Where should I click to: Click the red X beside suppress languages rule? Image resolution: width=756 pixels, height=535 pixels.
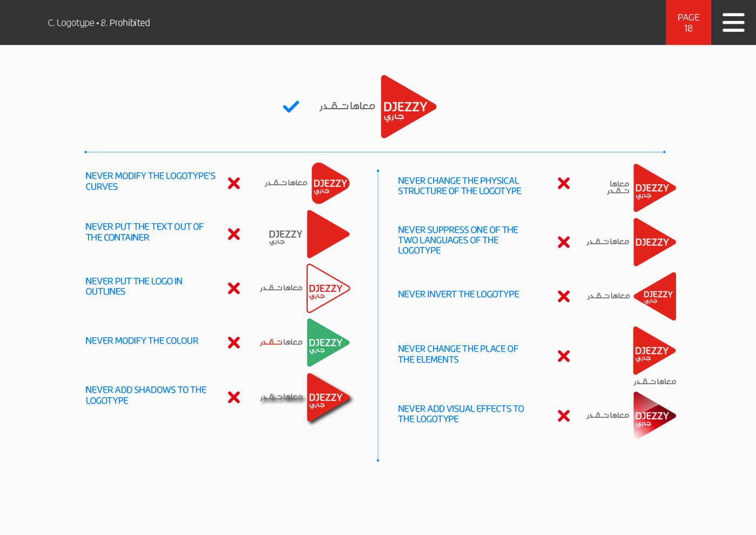click(x=564, y=242)
